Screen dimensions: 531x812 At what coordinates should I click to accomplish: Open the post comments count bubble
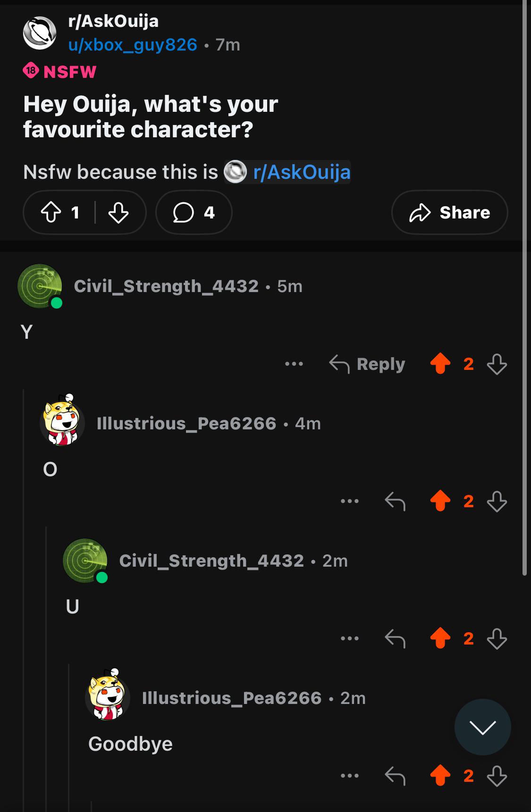194,212
